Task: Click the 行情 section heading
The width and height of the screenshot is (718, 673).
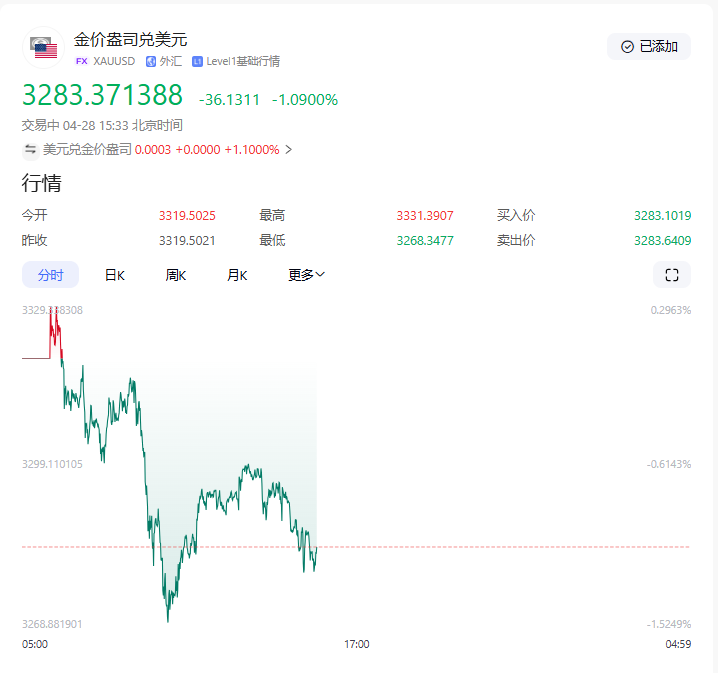Action: point(42,183)
